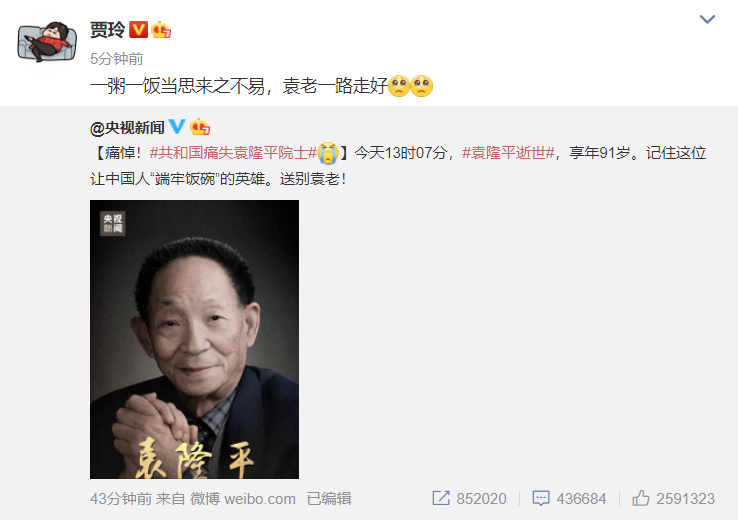Open the post options chevron dropdown
The height and width of the screenshot is (520, 738).
(x=707, y=19)
